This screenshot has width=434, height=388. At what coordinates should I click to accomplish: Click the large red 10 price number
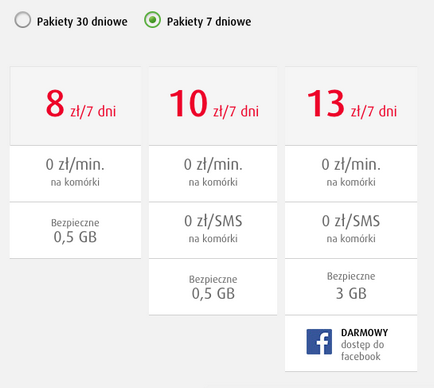click(x=188, y=104)
